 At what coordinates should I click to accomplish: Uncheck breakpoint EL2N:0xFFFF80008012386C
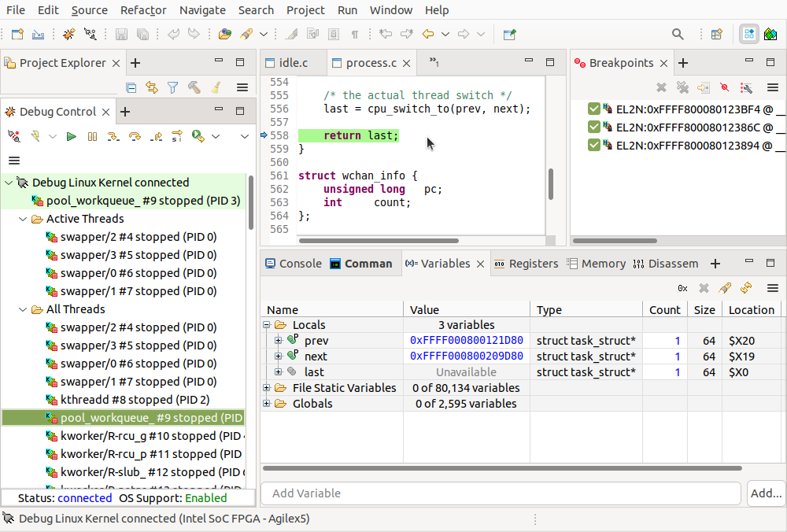pyautogui.click(x=594, y=127)
